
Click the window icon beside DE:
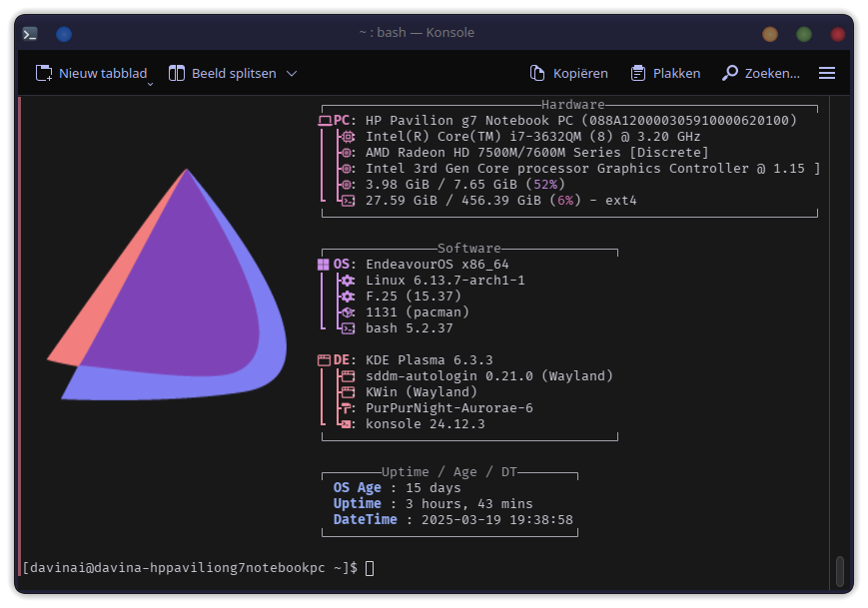pyautogui.click(x=325, y=360)
